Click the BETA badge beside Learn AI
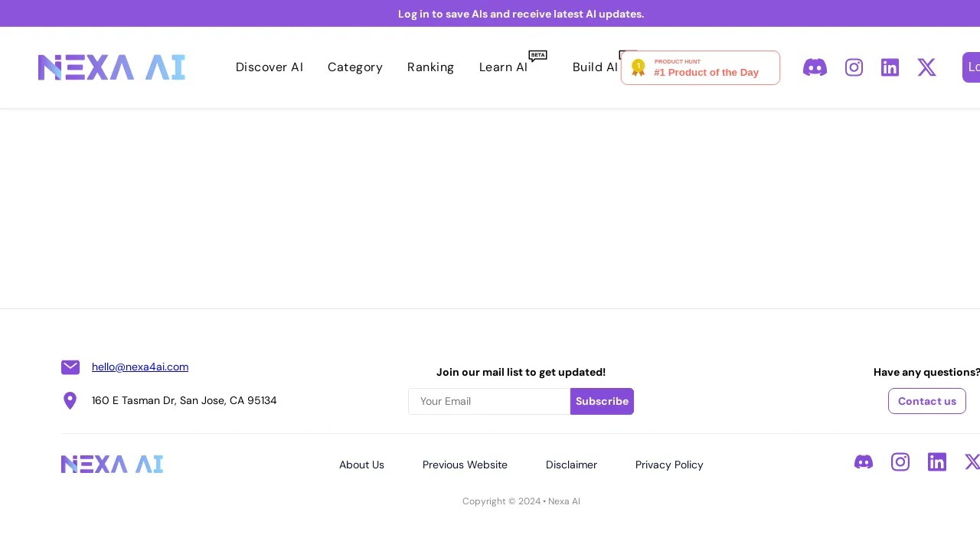 538,56
